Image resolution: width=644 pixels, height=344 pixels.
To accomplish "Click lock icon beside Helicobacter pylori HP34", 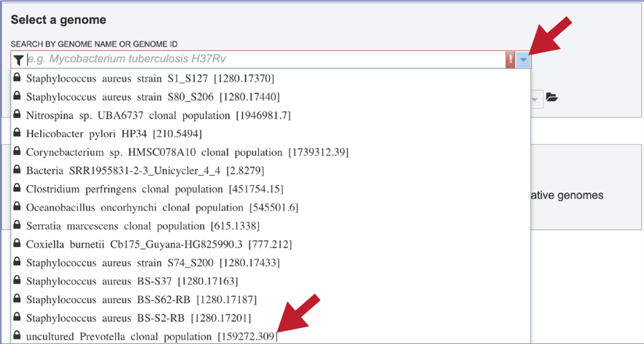I will point(17,133).
